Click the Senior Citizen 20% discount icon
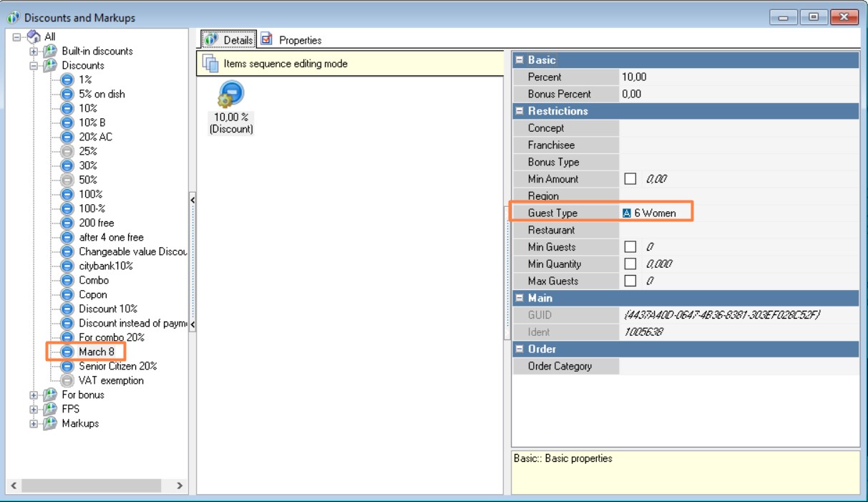Image resolution: width=868 pixels, height=502 pixels. tap(67, 366)
